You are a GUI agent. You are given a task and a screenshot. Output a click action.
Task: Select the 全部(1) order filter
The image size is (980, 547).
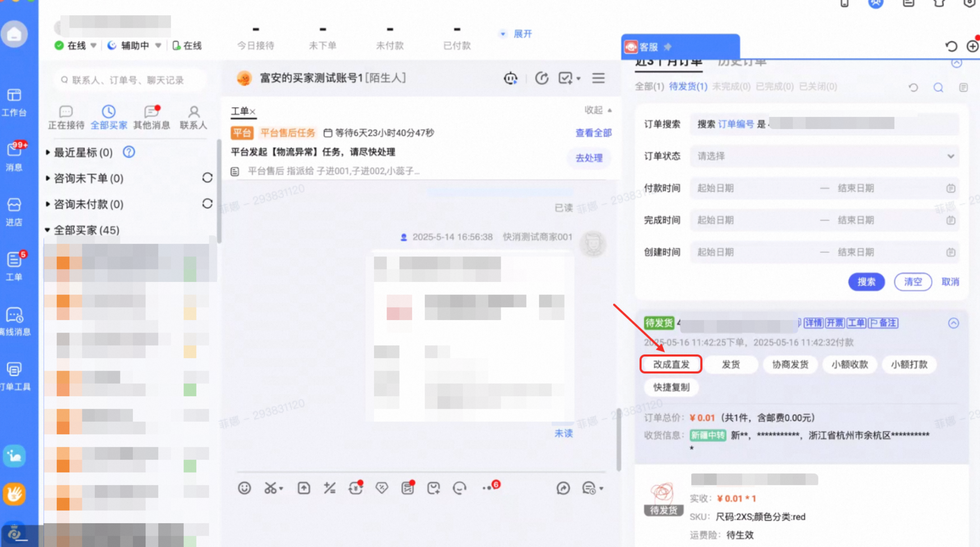tap(649, 86)
